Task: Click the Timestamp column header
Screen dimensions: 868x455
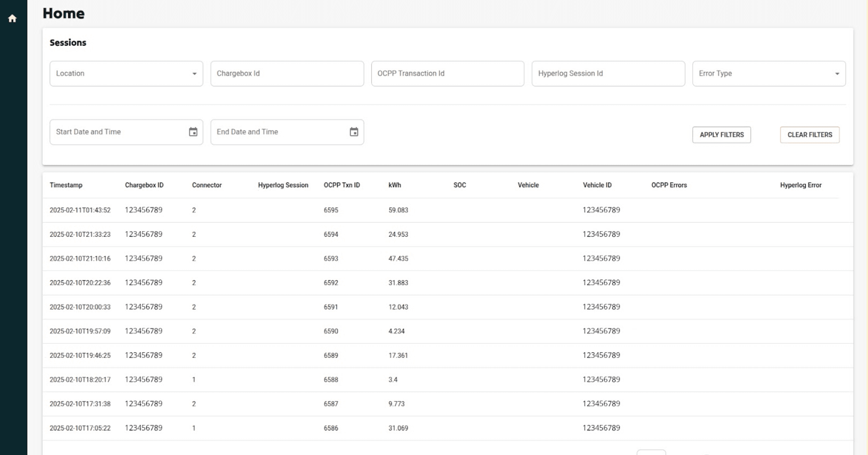Action: click(66, 185)
